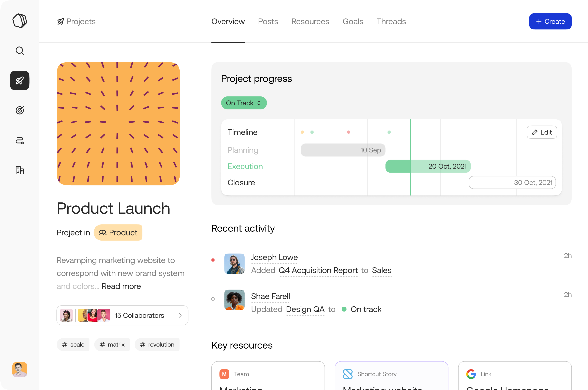Click Edit button on Timeline row

[x=542, y=132]
